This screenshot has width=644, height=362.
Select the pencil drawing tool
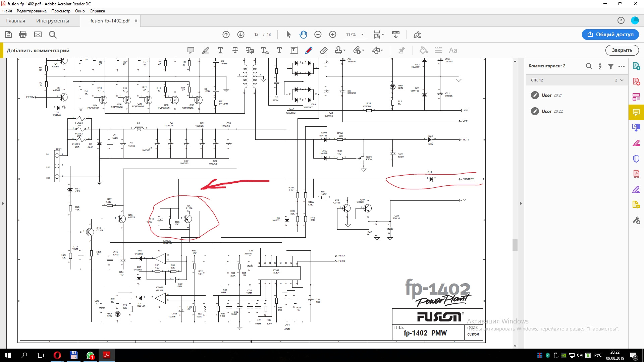point(309,50)
